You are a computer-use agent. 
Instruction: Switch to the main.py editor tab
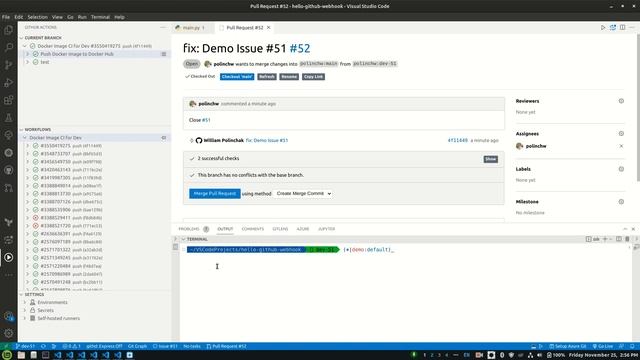click(191, 28)
